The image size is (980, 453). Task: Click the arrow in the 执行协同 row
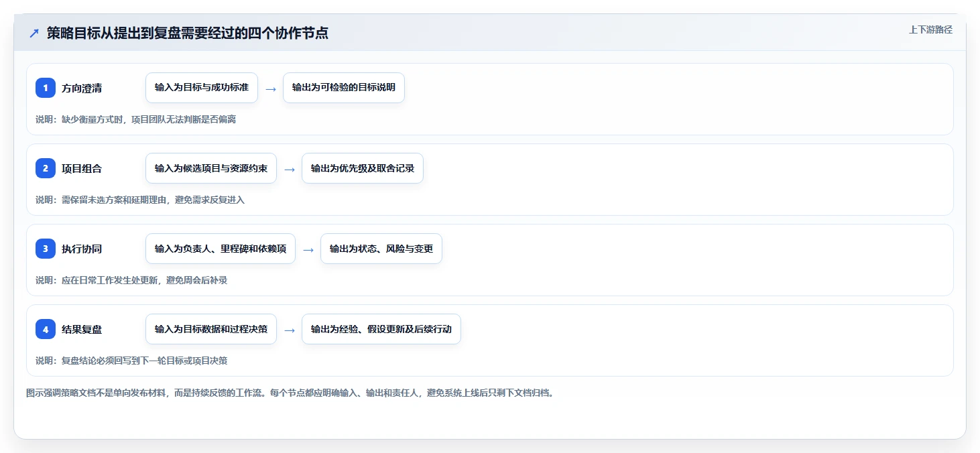point(308,249)
